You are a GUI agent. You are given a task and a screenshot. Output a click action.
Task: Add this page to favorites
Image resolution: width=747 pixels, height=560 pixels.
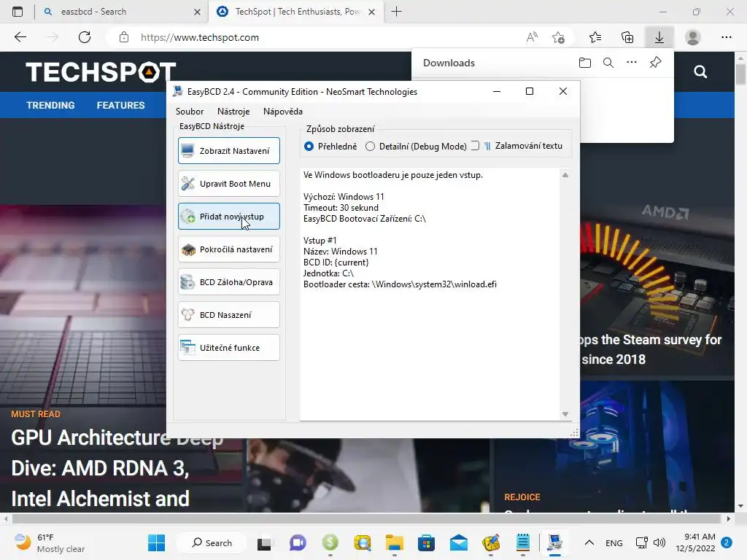(x=558, y=37)
